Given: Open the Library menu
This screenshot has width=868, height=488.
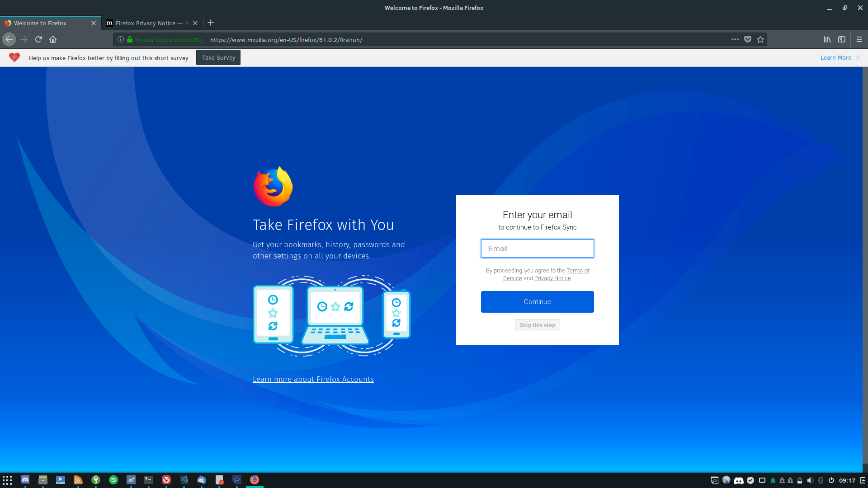Looking at the screenshot, I should click(x=827, y=39).
